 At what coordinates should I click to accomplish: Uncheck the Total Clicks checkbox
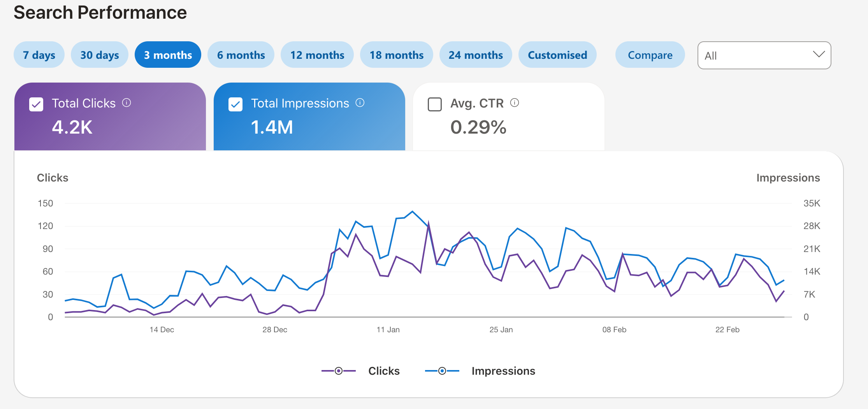pyautogui.click(x=36, y=104)
